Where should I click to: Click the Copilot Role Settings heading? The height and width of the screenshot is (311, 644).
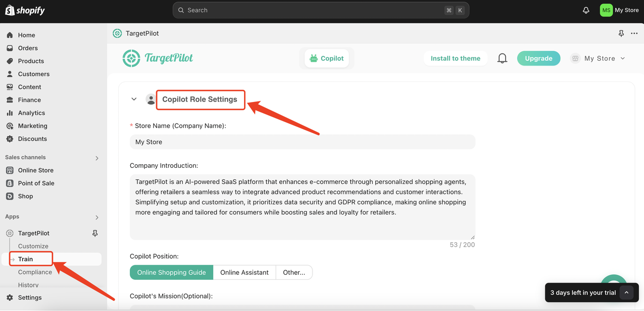(200, 99)
